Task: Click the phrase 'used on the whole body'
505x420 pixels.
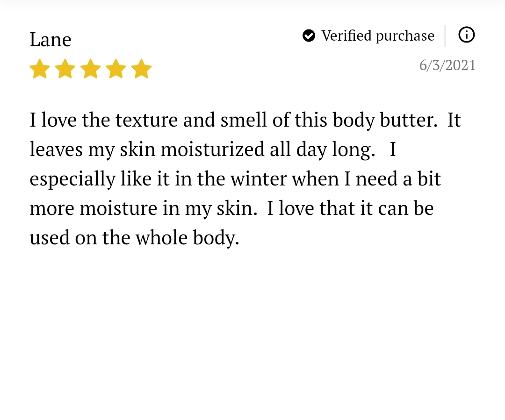Action: coord(134,238)
